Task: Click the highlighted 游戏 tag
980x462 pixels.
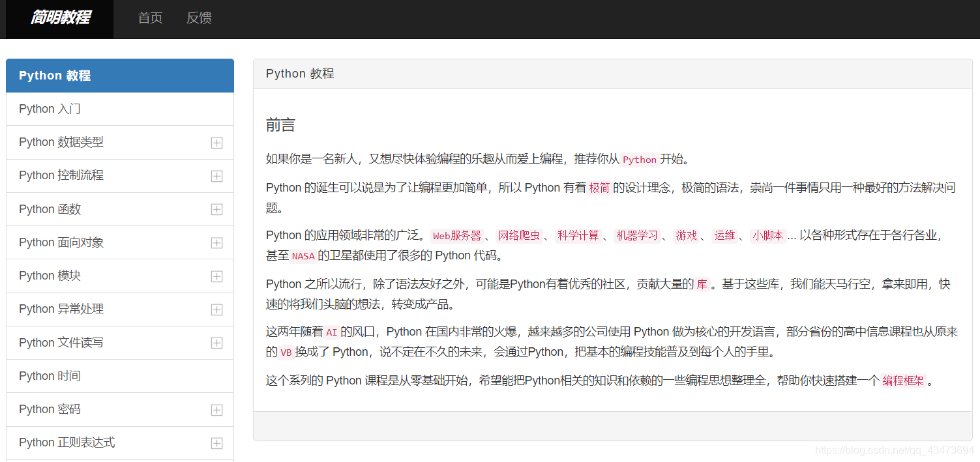Action: (687, 236)
